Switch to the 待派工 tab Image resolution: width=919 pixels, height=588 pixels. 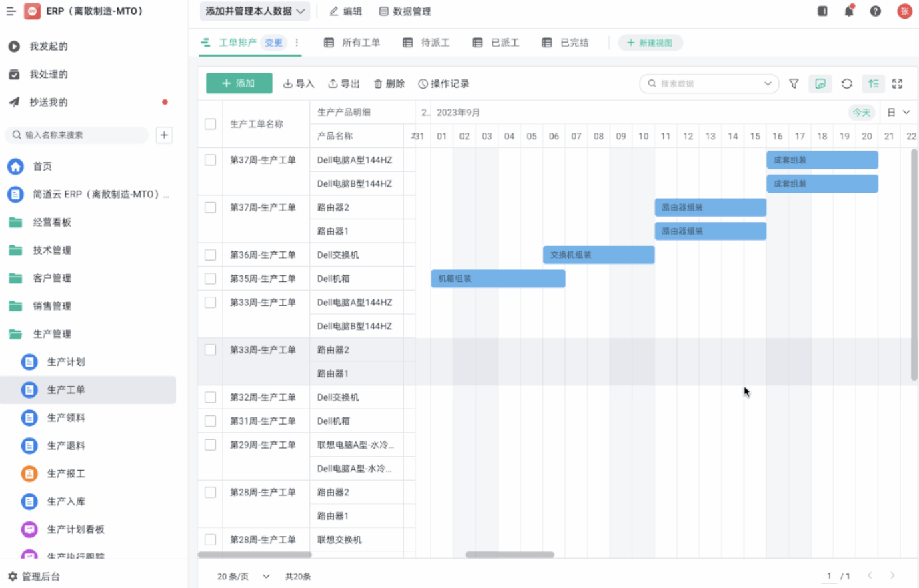(x=435, y=42)
